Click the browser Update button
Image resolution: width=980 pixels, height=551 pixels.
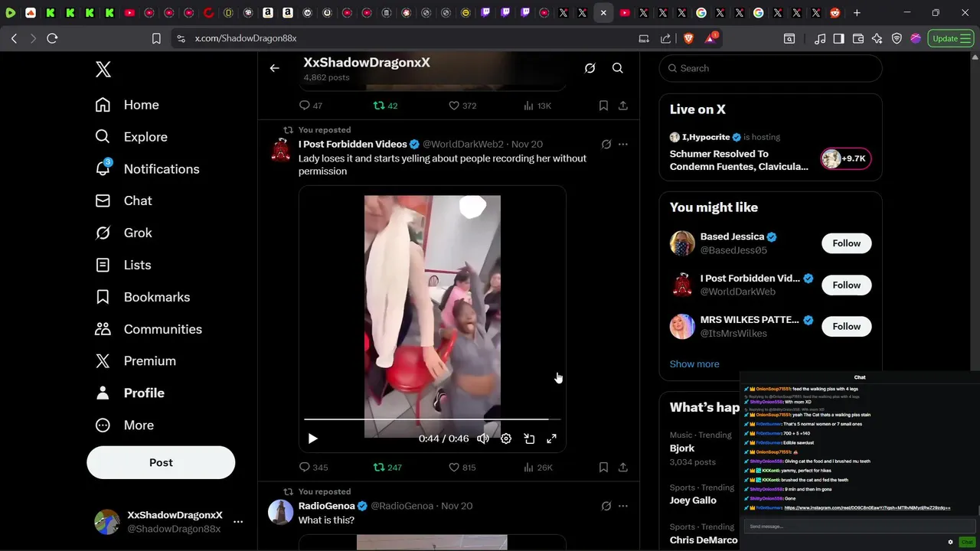pyautogui.click(x=951, y=38)
